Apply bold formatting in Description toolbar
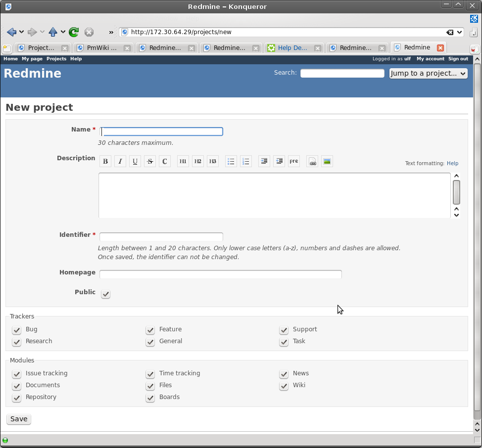This screenshot has height=448, width=482. [x=105, y=161]
